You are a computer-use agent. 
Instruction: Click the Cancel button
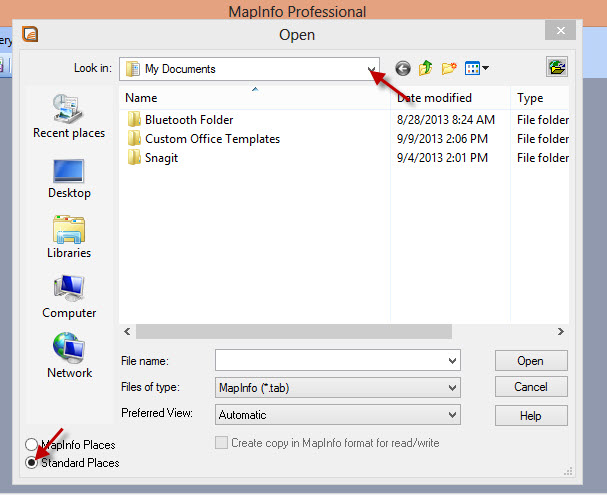coord(531,387)
